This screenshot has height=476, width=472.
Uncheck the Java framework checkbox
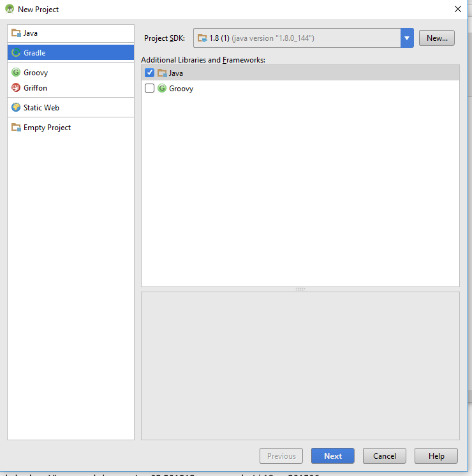point(149,73)
